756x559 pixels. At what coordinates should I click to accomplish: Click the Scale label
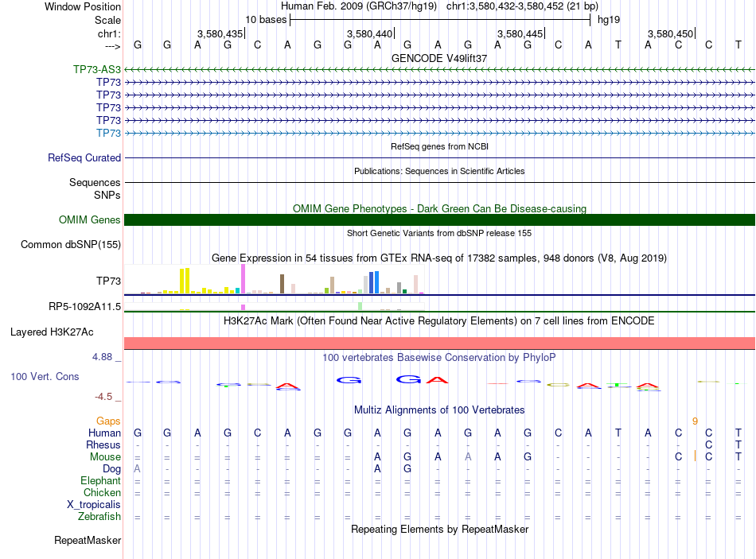click(107, 20)
